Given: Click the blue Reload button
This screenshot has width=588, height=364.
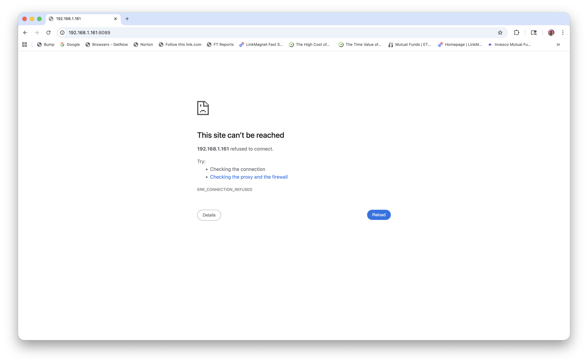Looking at the screenshot, I should point(379,215).
